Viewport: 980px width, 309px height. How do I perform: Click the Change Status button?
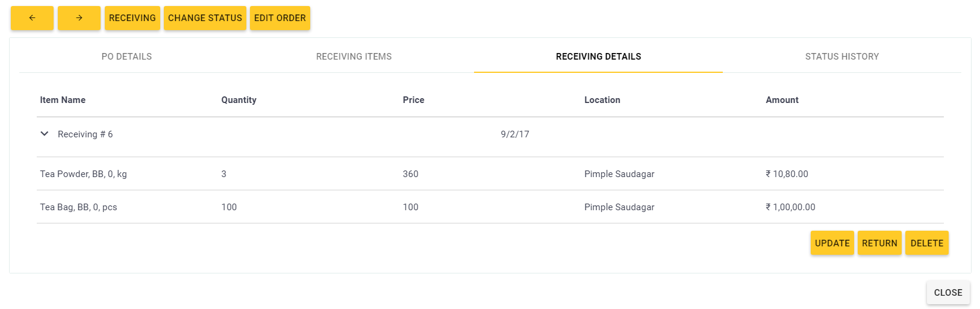coord(205,18)
